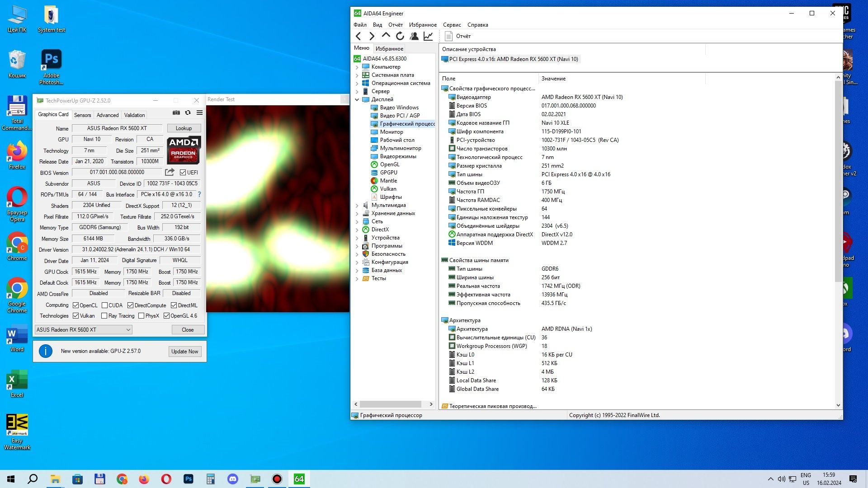This screenshot has width=868, height=488.
Task: Click AIDA64 graph chart toolbar icon
Action: (428, 36)
